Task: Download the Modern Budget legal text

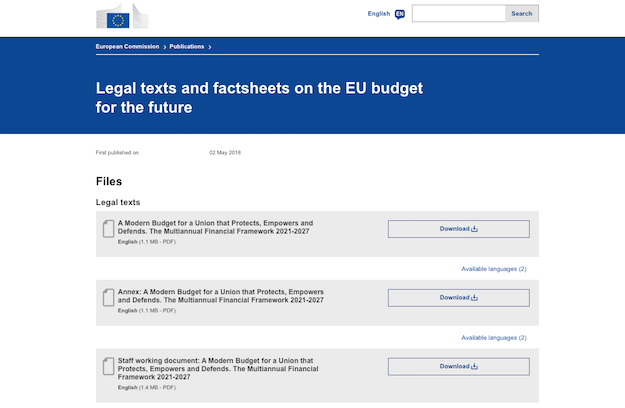Action: coord(459,229)
